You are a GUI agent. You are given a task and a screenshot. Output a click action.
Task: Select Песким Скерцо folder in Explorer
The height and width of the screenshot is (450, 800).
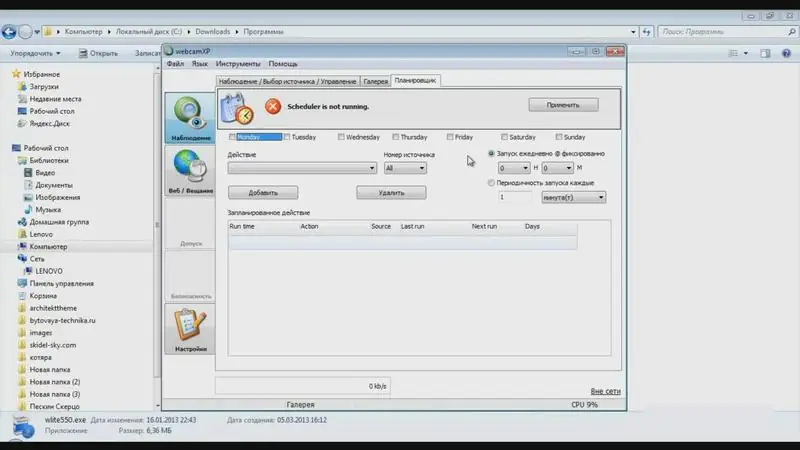tap(55, 407)
